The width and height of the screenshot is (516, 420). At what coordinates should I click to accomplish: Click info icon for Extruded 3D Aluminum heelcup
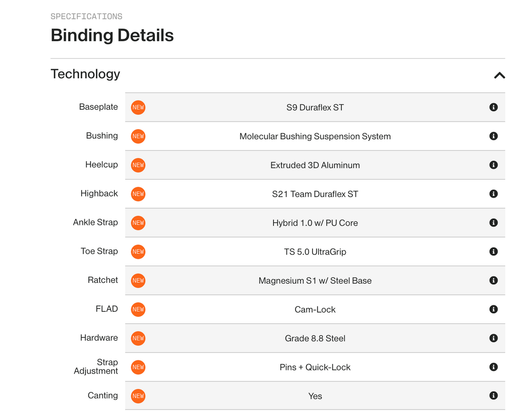tap(494, 165)
